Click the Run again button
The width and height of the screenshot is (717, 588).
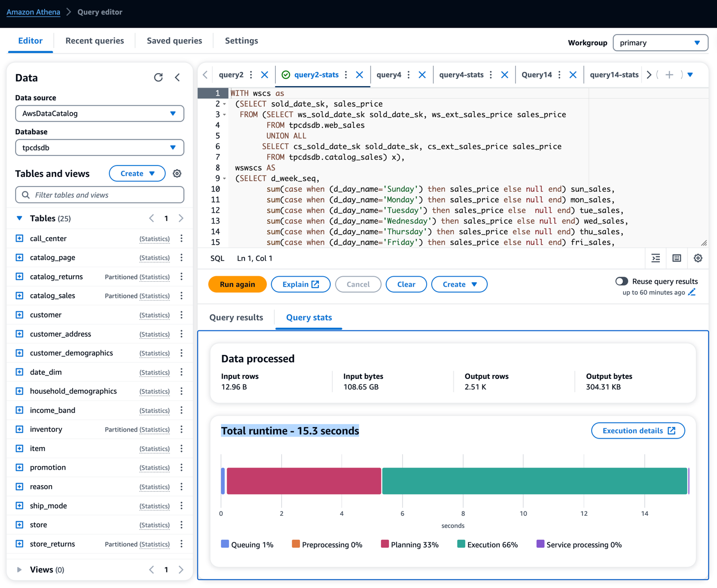coord(237,284)
